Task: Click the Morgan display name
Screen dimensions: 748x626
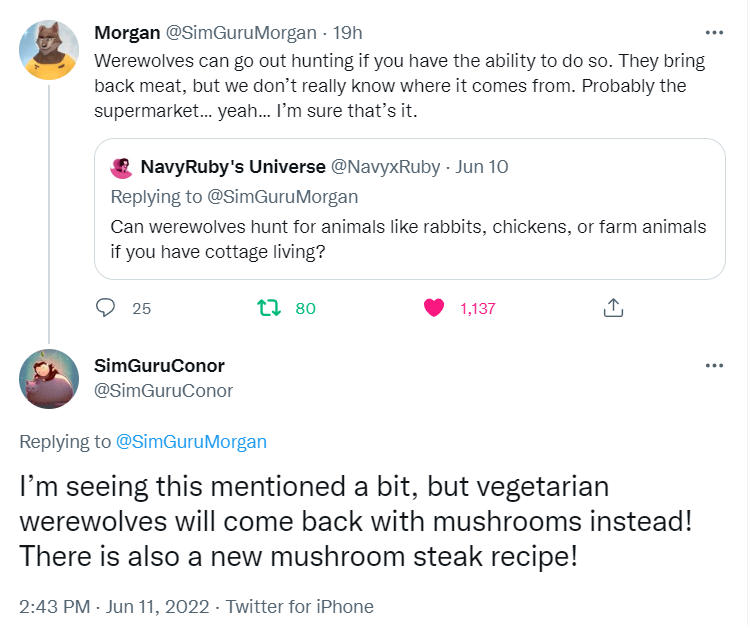Action: [x=127, y=33]
